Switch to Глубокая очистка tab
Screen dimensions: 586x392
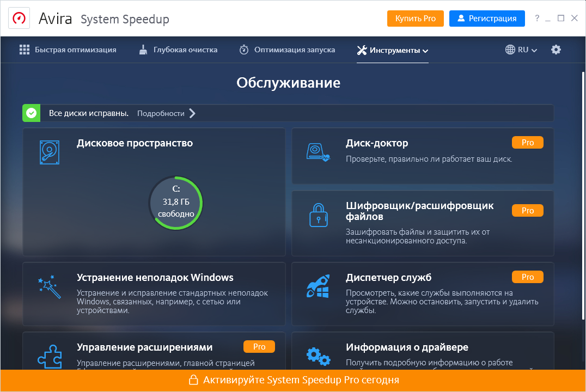178,50
